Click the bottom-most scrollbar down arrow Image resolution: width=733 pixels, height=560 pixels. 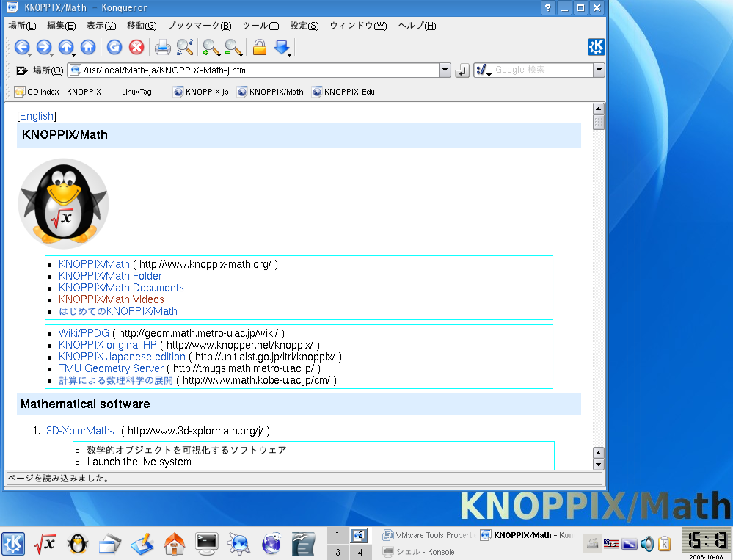point(599,464)
